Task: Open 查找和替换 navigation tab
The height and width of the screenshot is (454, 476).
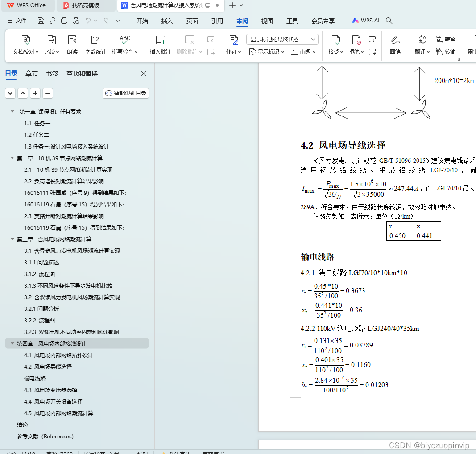Action: point(82,74)
